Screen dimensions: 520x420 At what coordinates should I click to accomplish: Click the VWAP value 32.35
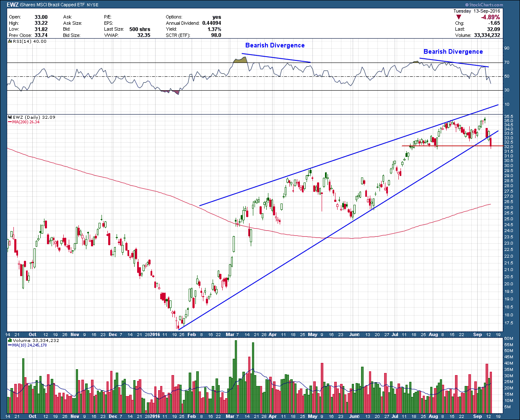144,35
